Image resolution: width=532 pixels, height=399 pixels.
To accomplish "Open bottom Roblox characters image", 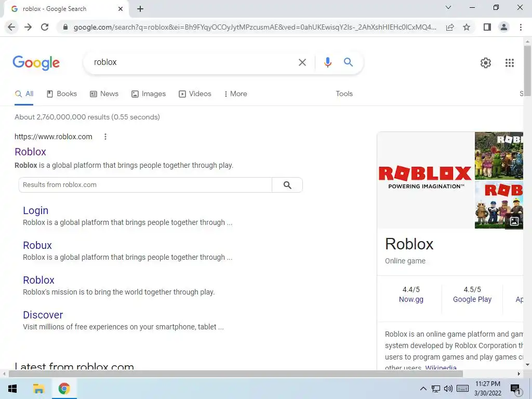I will [x=499, y=205].
